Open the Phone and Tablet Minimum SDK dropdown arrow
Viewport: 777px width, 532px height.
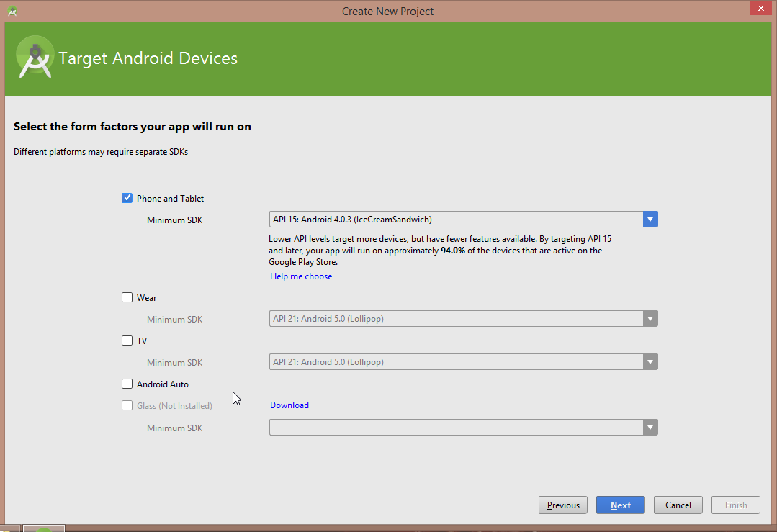(650, 220)
